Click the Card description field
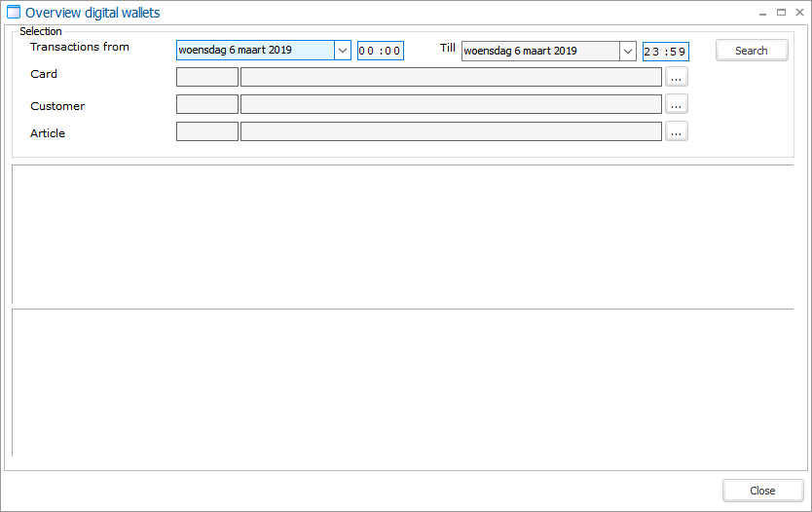The height and width of the screenshot is (512, 812). click(451, 77)
